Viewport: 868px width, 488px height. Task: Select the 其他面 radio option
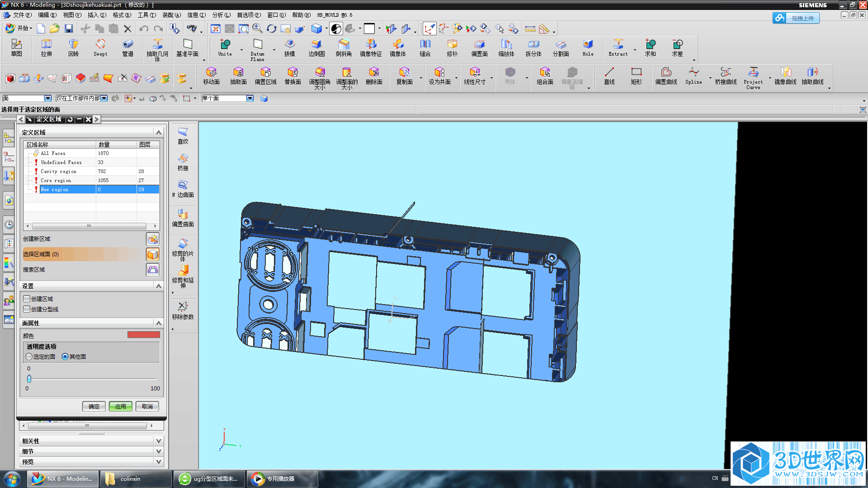pos(65,357)
